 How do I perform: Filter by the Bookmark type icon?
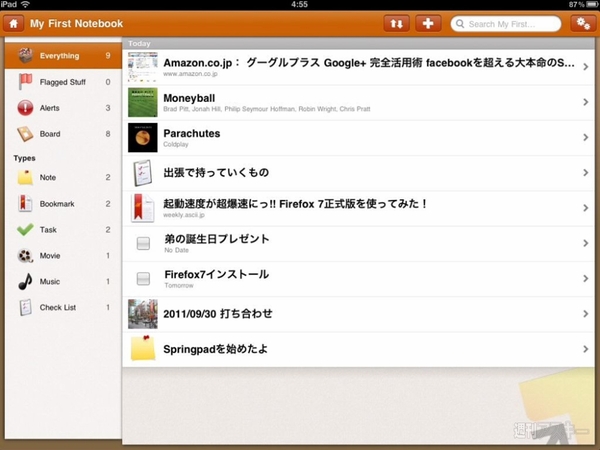[25, 204]
